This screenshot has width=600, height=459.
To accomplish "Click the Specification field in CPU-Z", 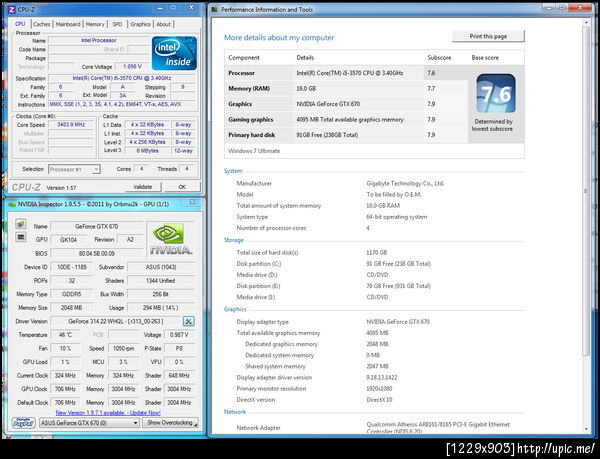I will tap(122, 78).
